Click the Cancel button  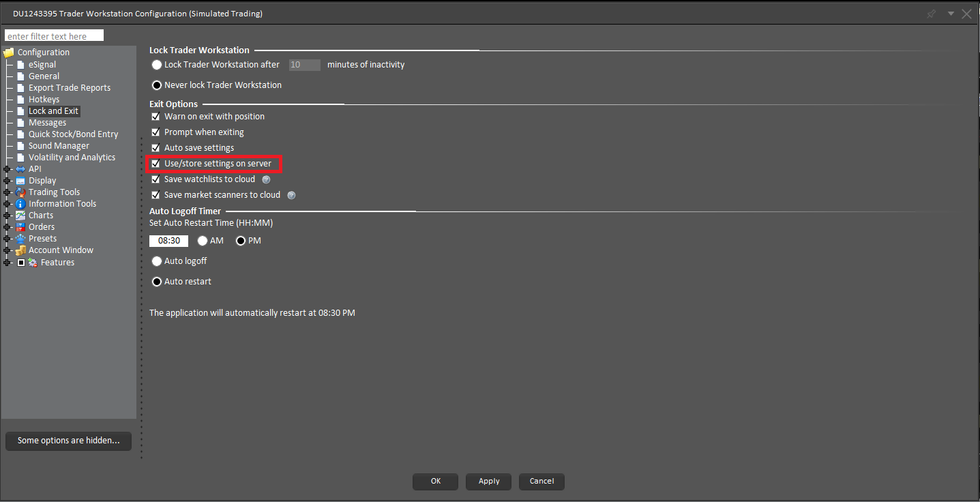pos(541,482)
